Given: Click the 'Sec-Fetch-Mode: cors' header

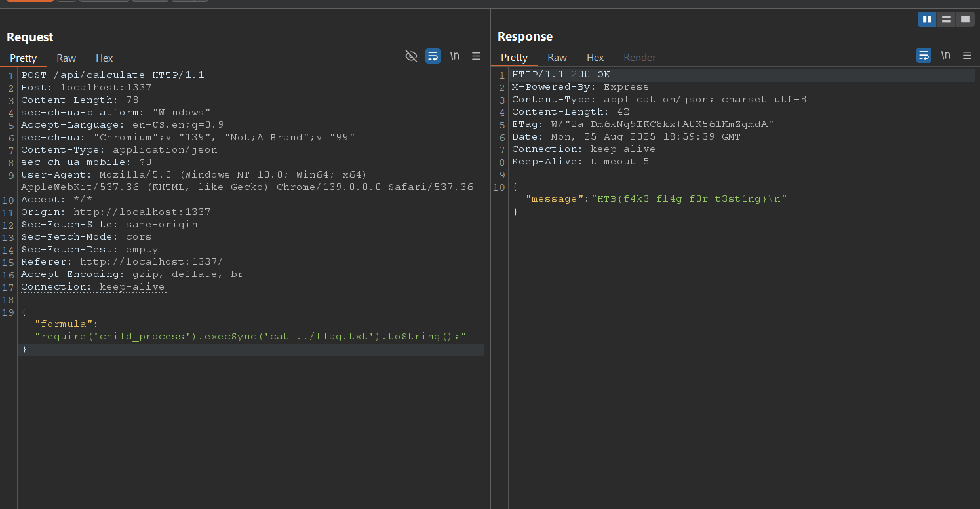Looking at the screenshot, I should (87, 237).
